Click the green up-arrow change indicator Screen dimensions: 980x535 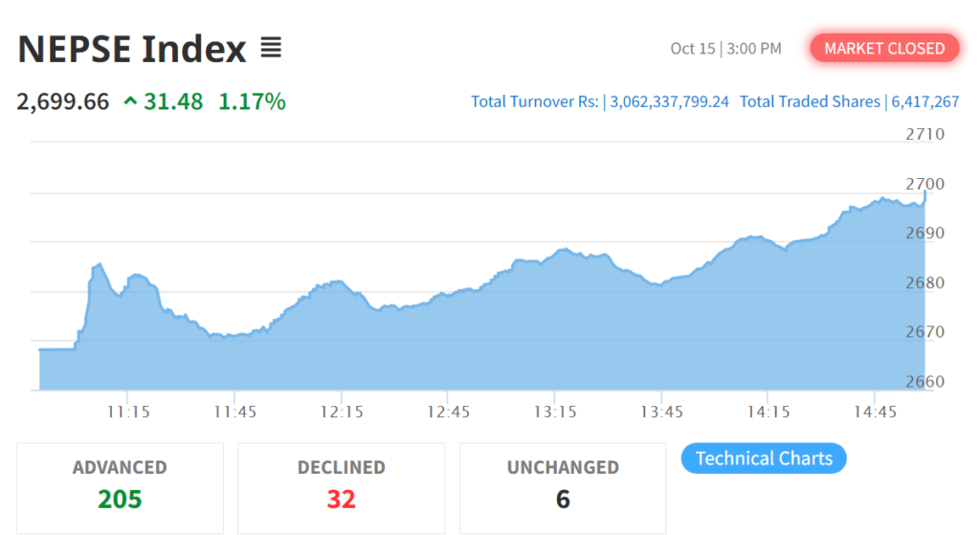[x=131, y=101]
